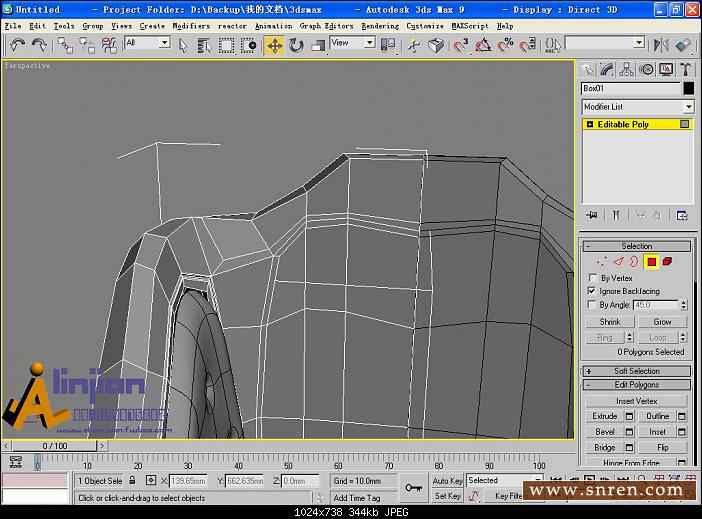
Task: Open the Graph Editors menu
Action: (x=326, y=26)
